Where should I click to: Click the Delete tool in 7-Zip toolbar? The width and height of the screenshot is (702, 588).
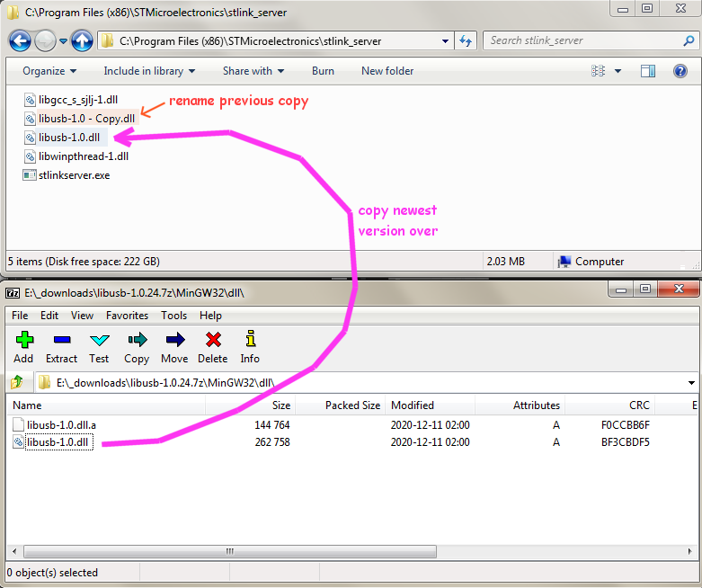pyautogui.click(x=213, y=347)
